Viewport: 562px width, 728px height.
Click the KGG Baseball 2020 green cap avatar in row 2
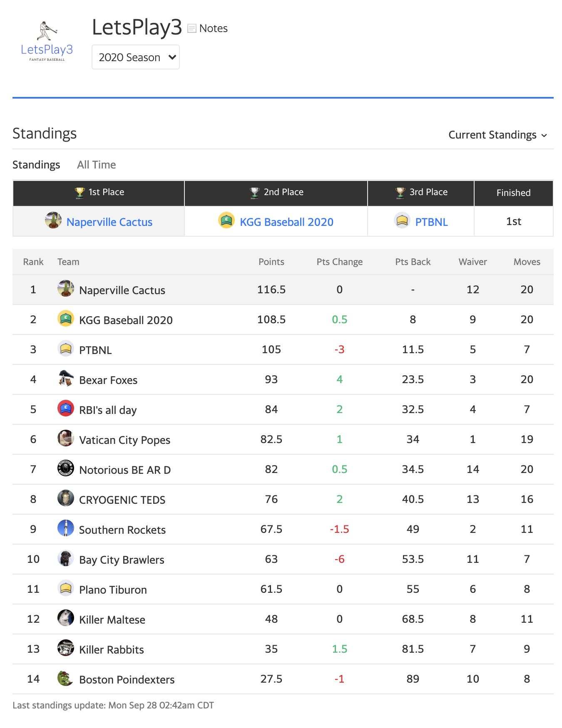pos(66,319)
